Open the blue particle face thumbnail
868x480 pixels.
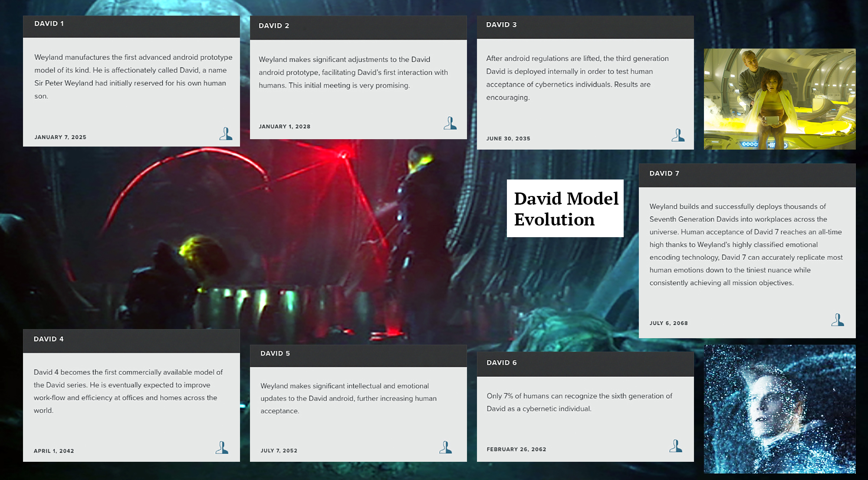coord(779,408)
